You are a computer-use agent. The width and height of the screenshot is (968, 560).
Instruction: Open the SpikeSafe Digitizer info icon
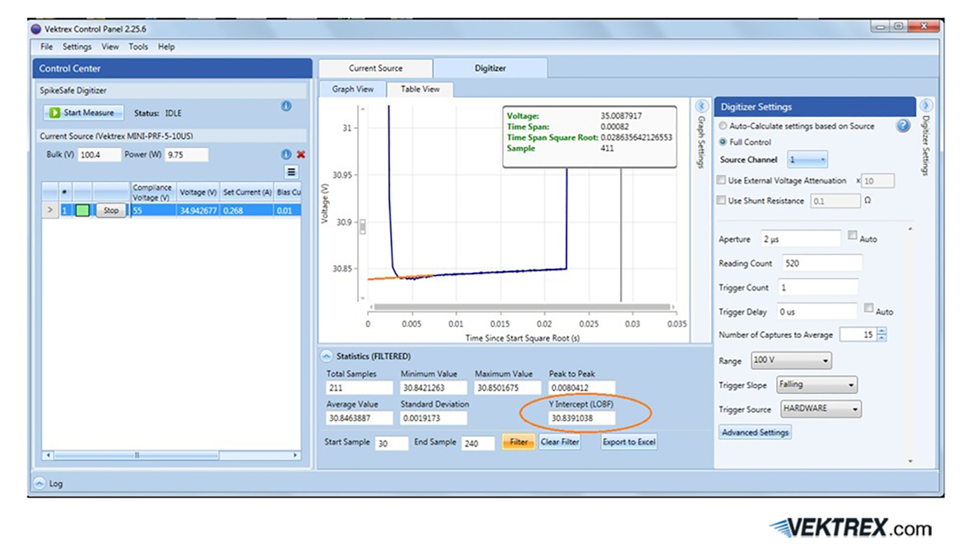[286, 106]
